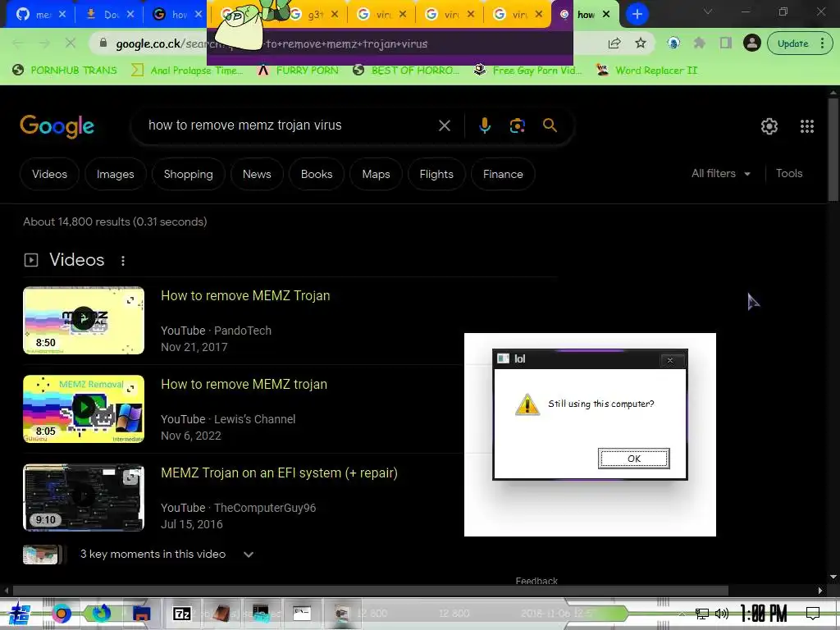Open the command prompt taskbar icon
Screen dimensions: 840x630
coord(302,613)
